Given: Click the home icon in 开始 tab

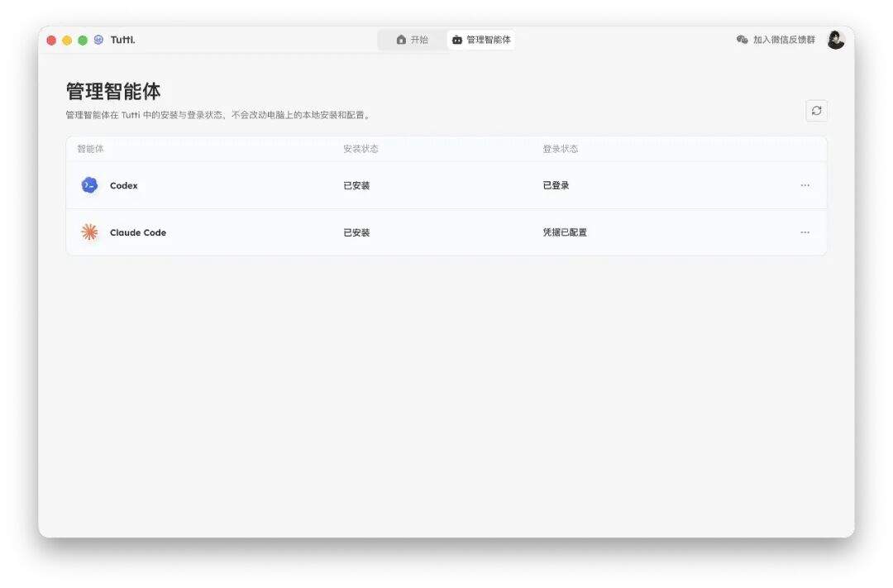Looking at the screenshot, I should (402, 40).
